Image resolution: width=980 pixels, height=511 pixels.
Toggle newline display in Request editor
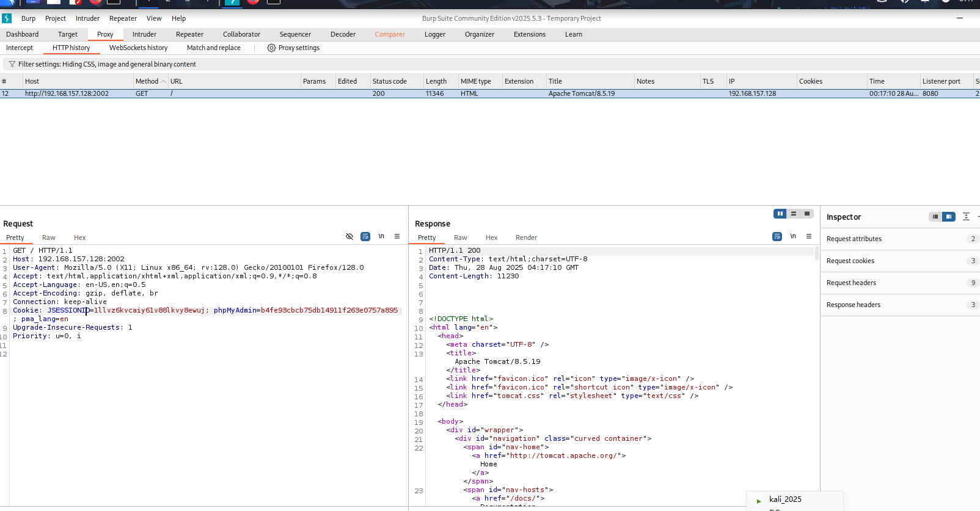pos(381,236)
